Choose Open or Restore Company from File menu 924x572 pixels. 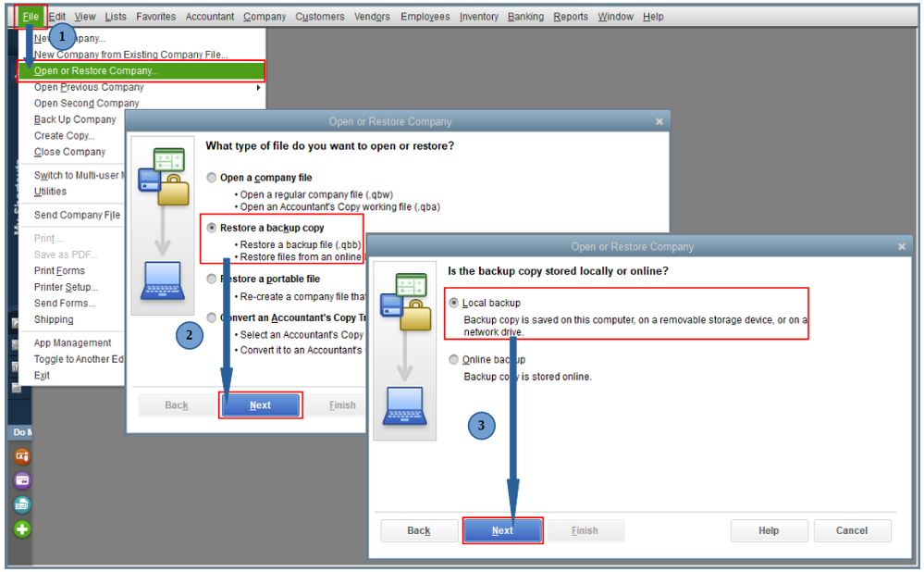[142, 70]
